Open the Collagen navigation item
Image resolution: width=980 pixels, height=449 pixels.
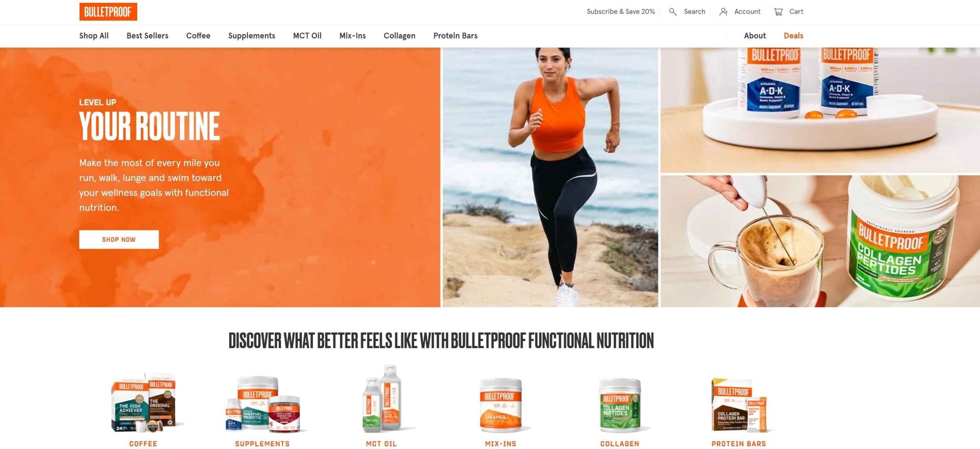tap(399, 36)
